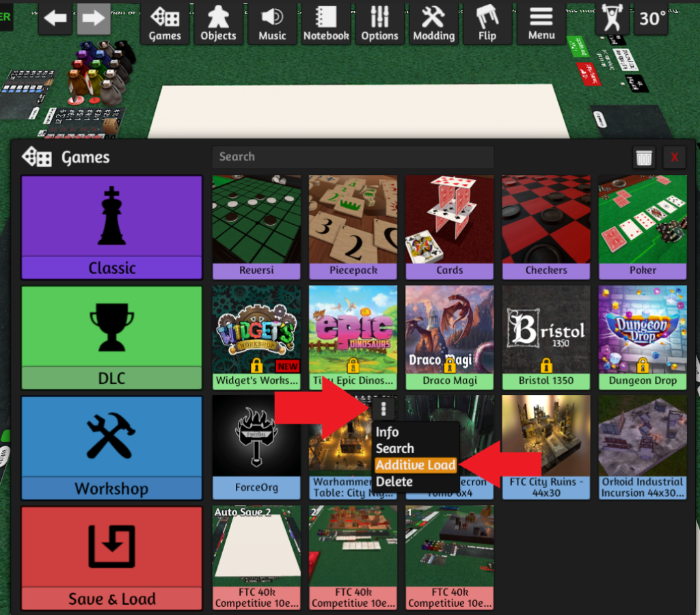The image size is (700, 615).
Task: Click the Music speaker icon
Action: pyautogui.click(x=272, y=23)
